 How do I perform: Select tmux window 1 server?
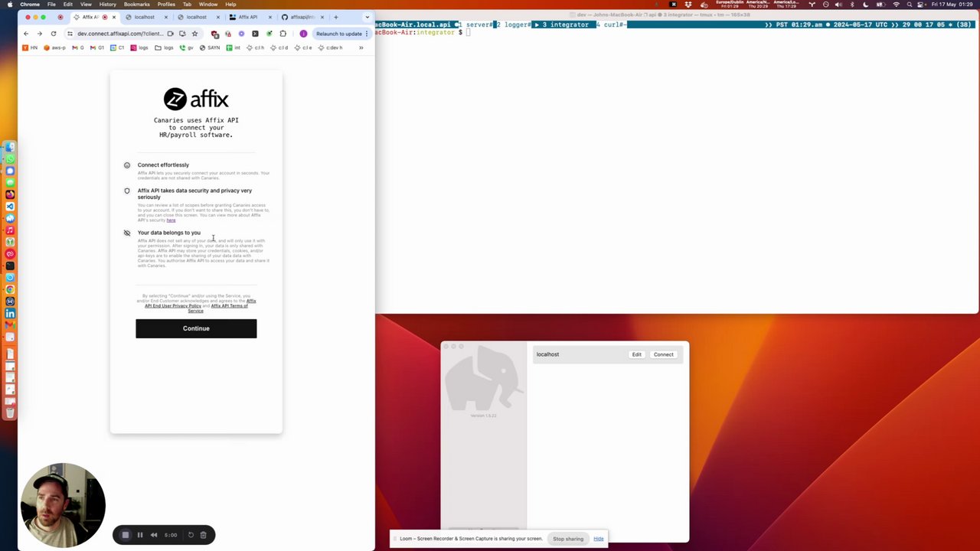pyautogui.click(x=475, y=24)
